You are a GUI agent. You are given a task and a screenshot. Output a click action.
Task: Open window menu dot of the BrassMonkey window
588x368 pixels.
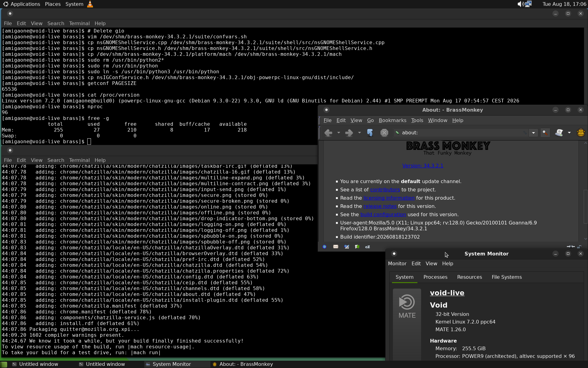[326, 110]
